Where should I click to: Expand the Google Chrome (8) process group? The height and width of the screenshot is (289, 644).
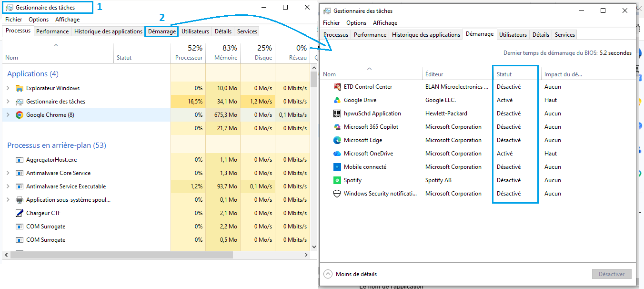[x=8, y=115]
